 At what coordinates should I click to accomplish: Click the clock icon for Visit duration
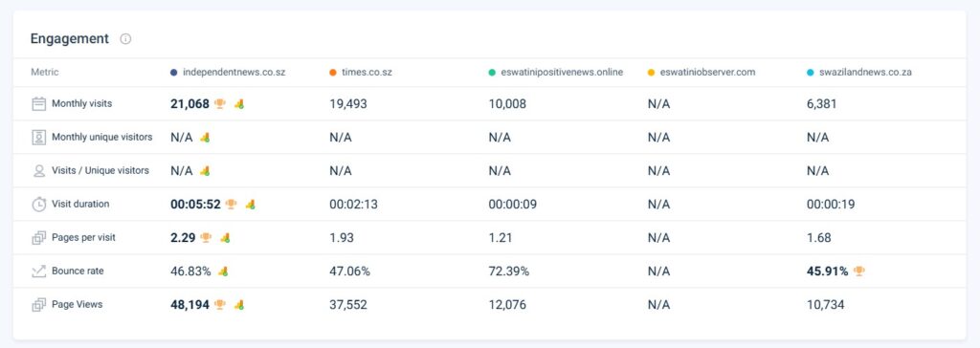point(38,205)
